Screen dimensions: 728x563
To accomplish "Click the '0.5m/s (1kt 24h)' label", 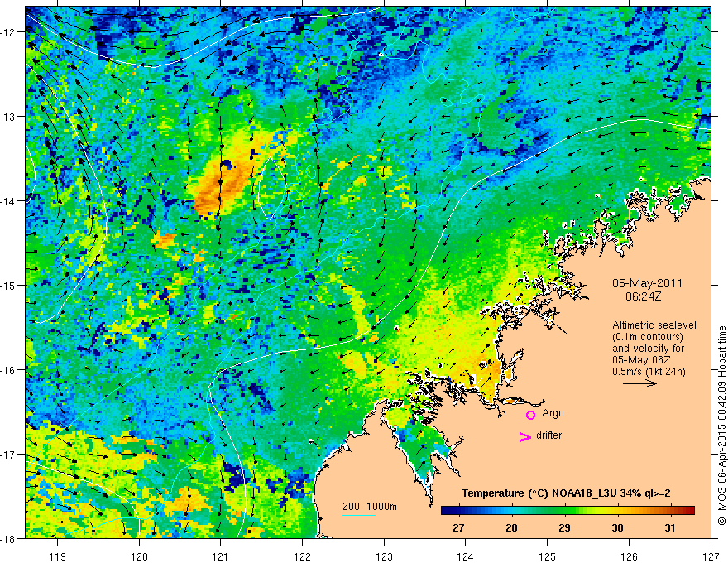I will pyautogui.click(x=649, y=372).
